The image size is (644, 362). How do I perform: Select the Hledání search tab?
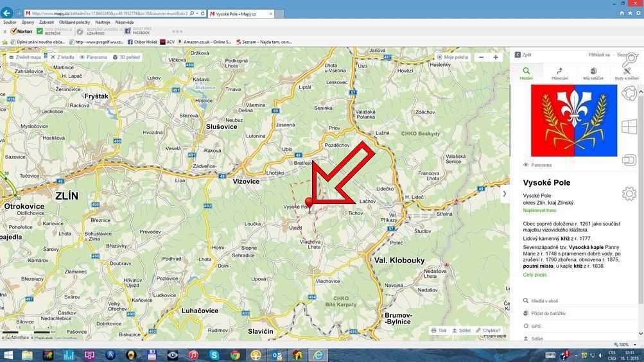click(x=526, y=73)
